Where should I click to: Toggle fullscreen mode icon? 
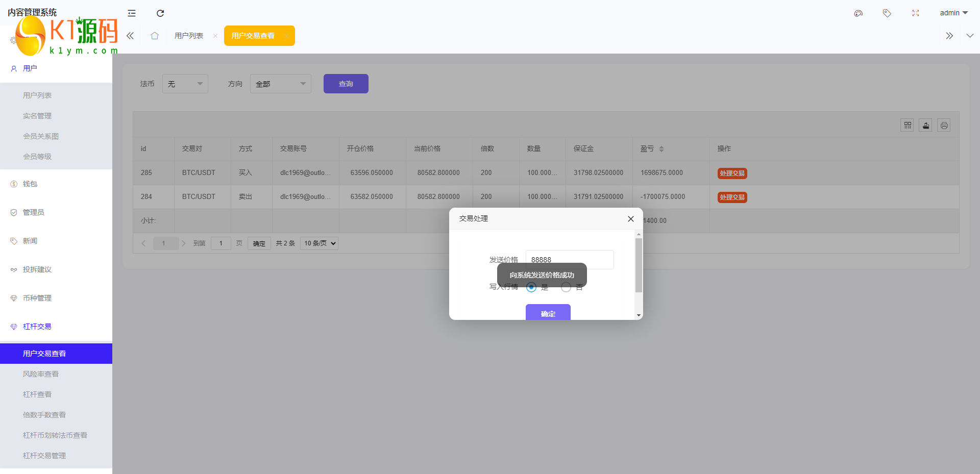(x=916, y=13)
